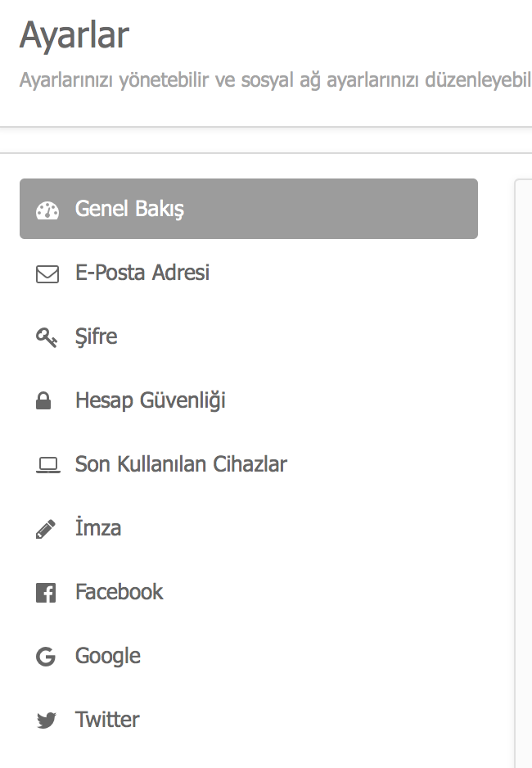Click the dashboard gauge icon for Genel Bakış
532x768 pixels.
47,210
